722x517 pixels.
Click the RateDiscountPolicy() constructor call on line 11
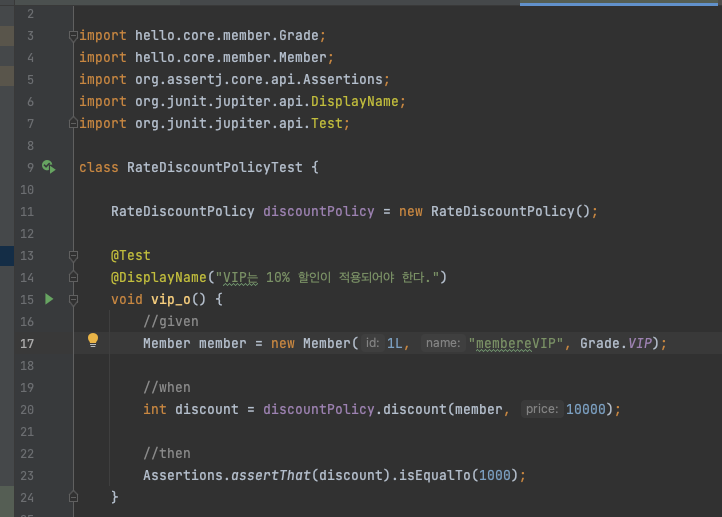point(510,211)
